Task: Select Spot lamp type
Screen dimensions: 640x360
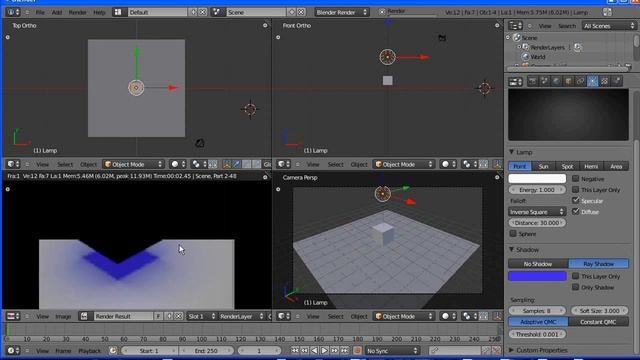Action: point(567,166)
